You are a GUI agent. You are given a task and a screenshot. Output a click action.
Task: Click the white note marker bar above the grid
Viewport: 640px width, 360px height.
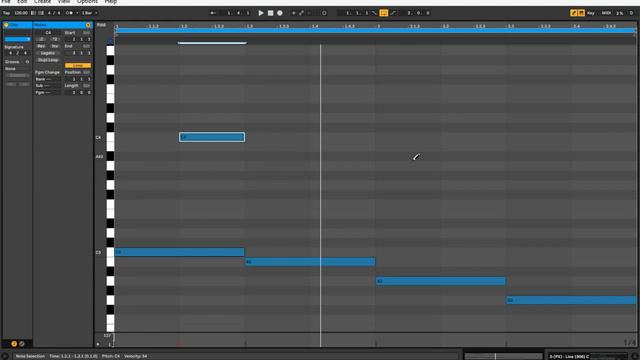(x=212, y=43)
